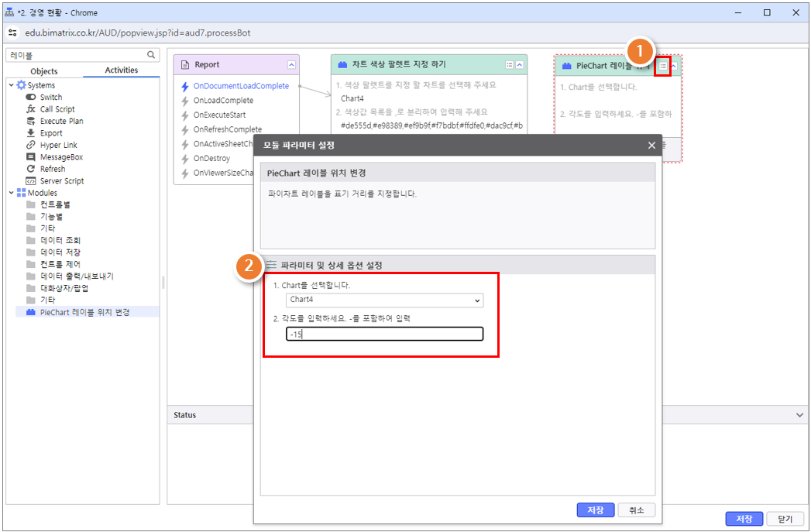Click the 저장 button in the dialog
The height and width of the screenshot is (532, 811).
point(595,510)
